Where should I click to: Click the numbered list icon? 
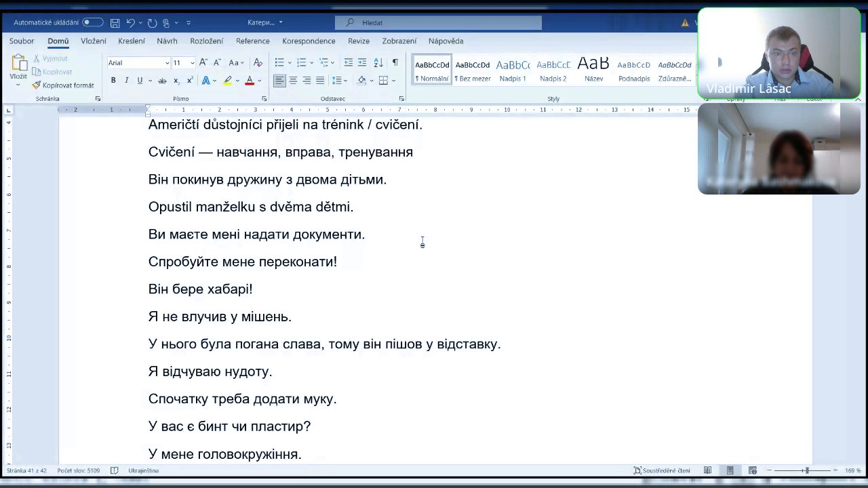(302, 62)
